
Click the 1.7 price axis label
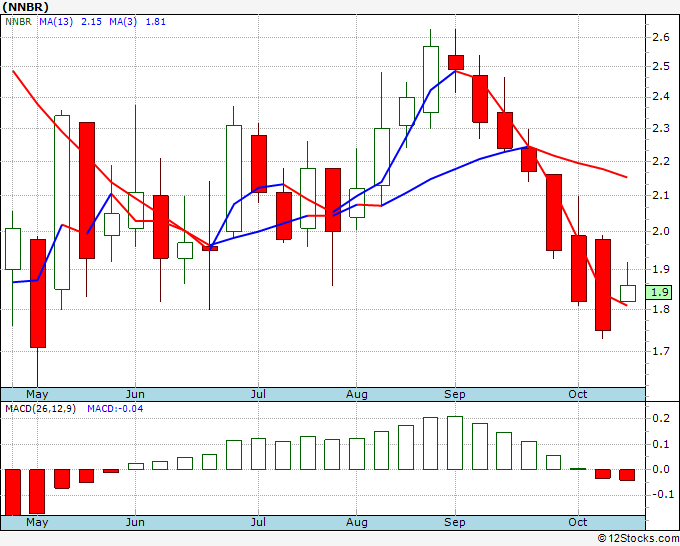(661, 351)
